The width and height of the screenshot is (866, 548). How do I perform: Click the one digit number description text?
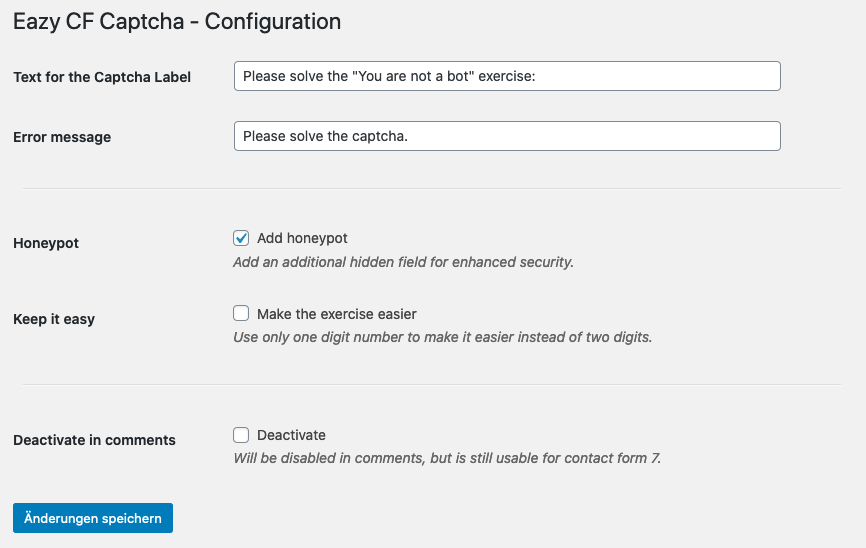pyautogui.click(x=442, y=337)
